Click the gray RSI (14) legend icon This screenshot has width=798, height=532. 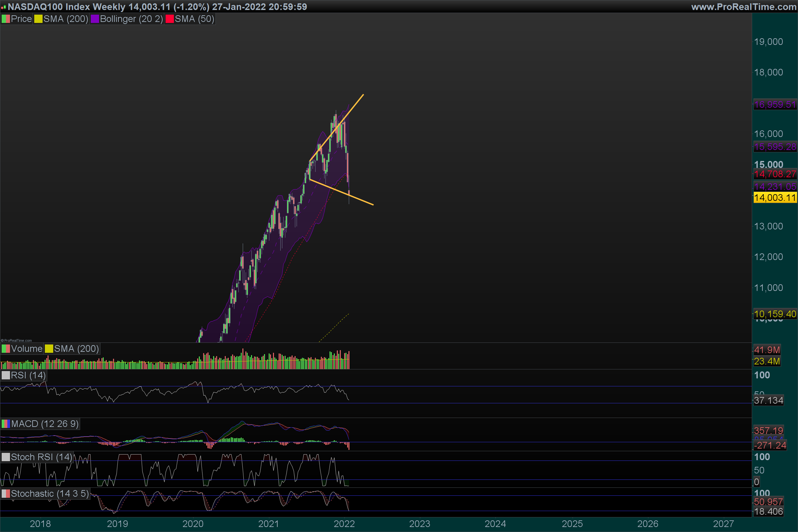pos(6,375)
